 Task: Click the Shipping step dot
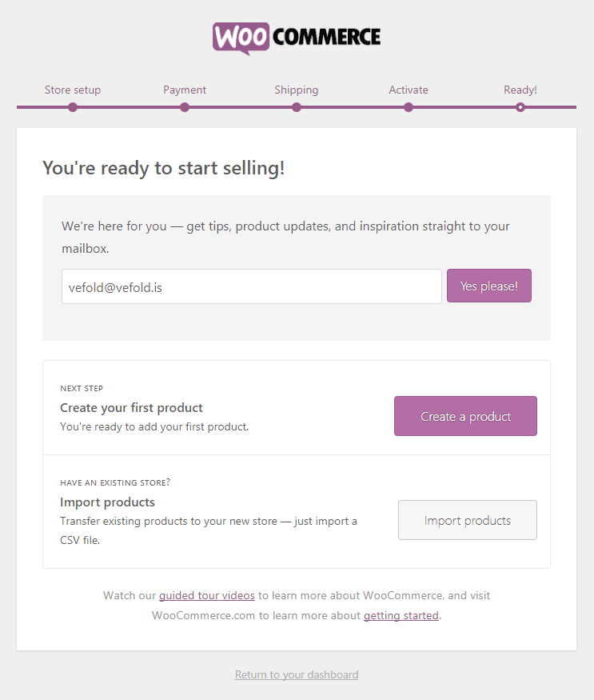pos(297,107)
